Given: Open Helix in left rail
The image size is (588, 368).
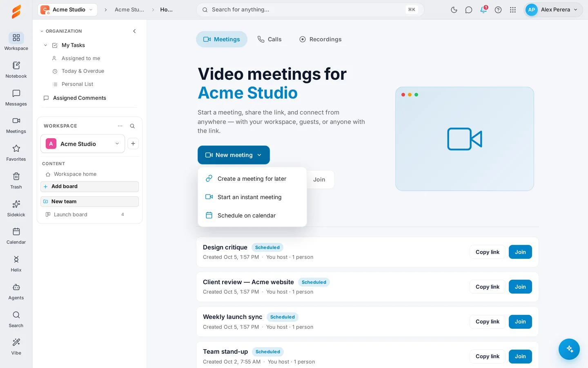Looking at the screenshot, I should click(x=16, y=263).
